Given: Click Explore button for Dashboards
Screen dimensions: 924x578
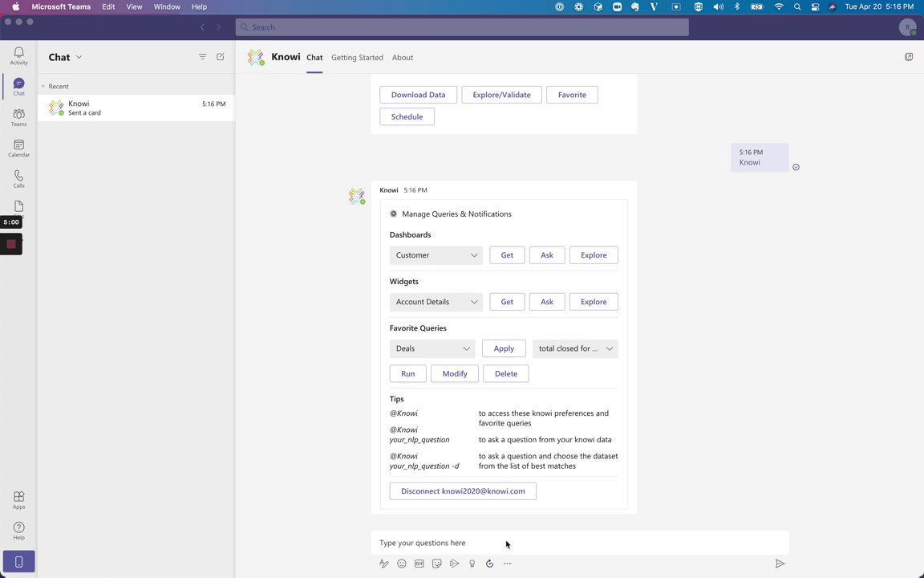Looking at the screenshot, I should [x=594, y=254].
